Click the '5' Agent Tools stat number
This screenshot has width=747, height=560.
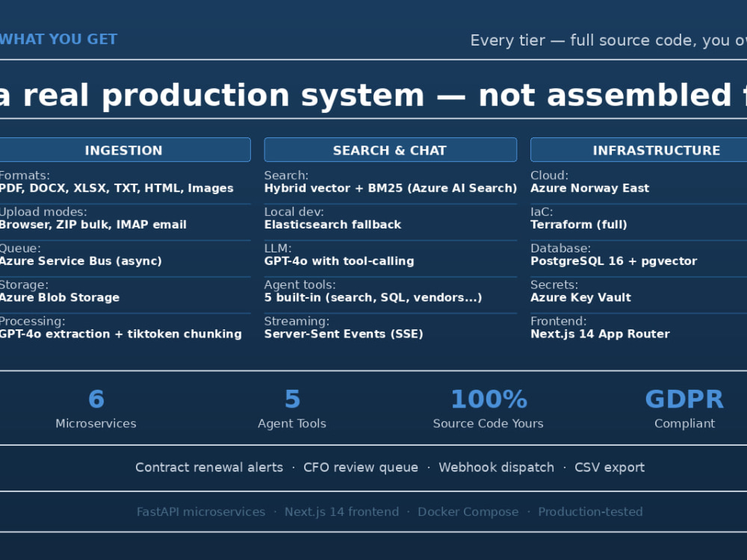(x=292, y=399)
